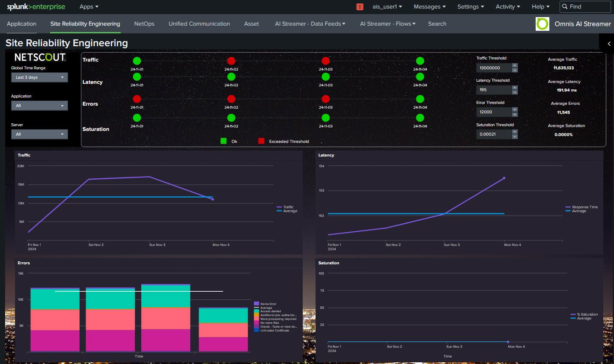Screen dimensions: 614x364
Task: Click the Omnis AI Streamer green logo
Action: 542,24
